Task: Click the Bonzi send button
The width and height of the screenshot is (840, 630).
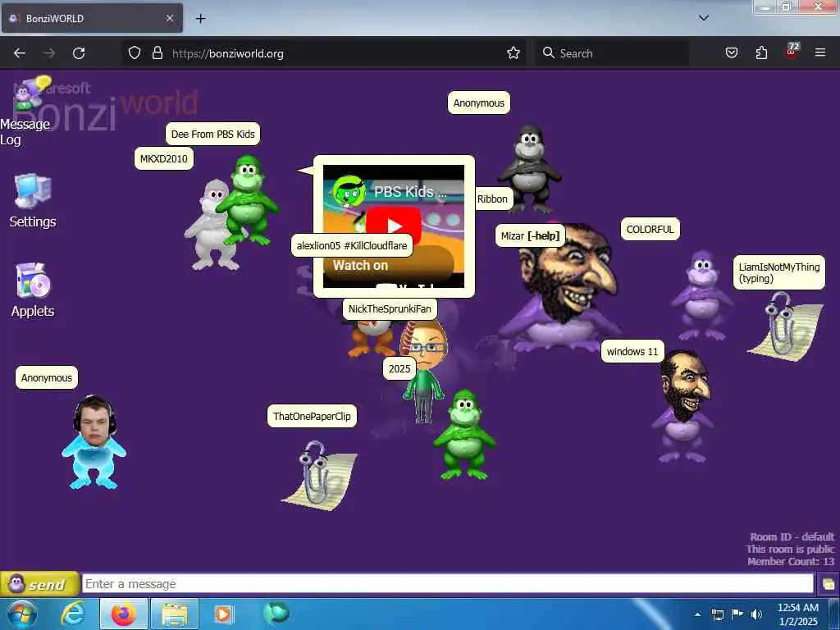Action: click(x=39, y=583)
